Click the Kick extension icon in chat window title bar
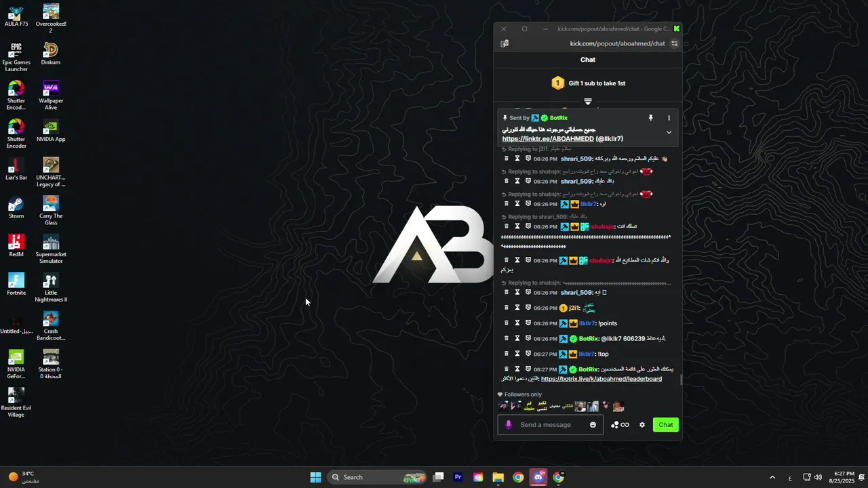868x488 pixels. (676, 28)
